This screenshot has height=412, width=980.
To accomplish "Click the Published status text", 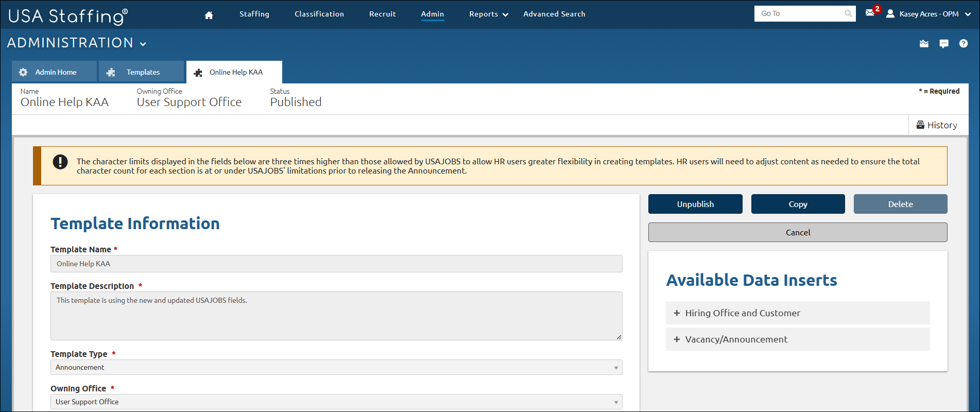I will 296,102.
